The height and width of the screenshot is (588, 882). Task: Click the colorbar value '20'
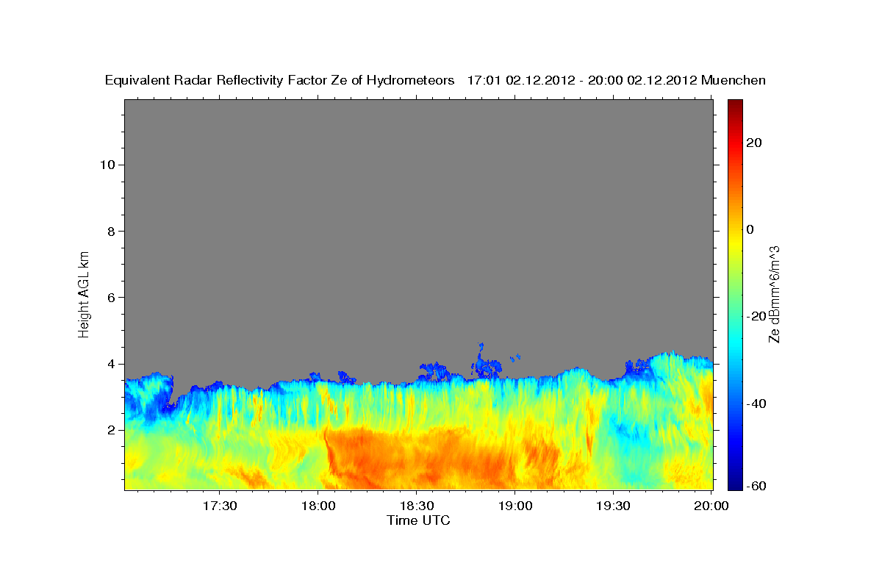pyautogui.click(x=753, y=143)
